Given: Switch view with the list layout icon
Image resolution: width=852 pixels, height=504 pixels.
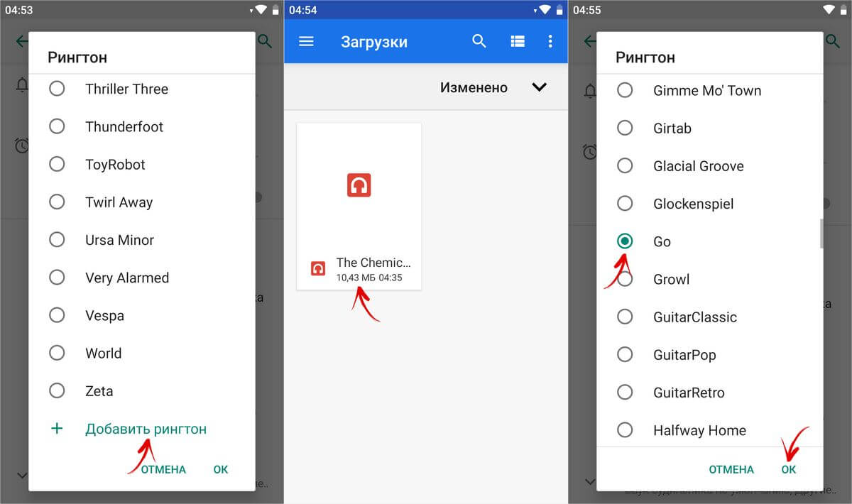Looking at the screenshot, I should 518,42.
